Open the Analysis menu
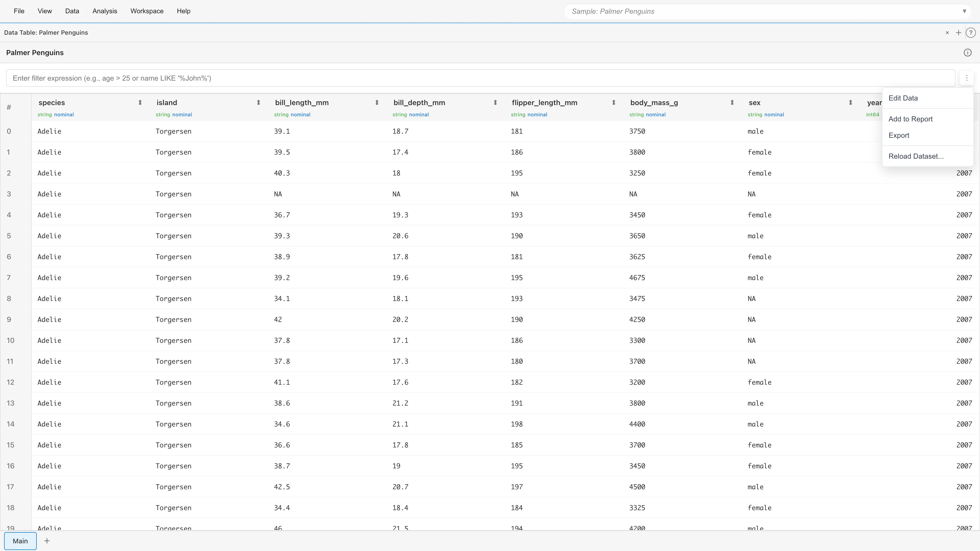 pos(105,11)
